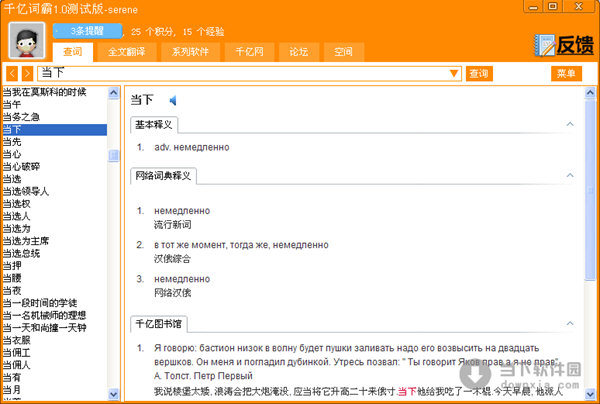600x404 pixels.
Task: Minimize the 千亿词霸 window
Action: 533,7
